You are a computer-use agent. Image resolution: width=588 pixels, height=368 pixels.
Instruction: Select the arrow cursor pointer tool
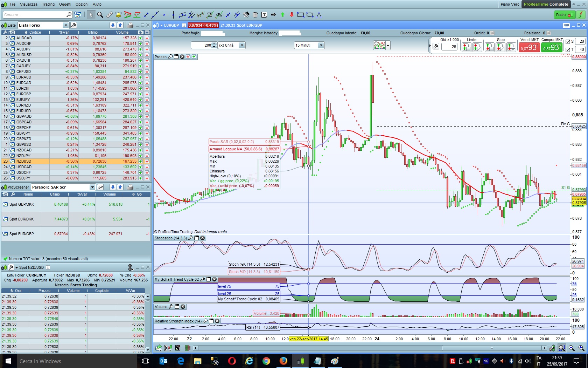[91, 15]
